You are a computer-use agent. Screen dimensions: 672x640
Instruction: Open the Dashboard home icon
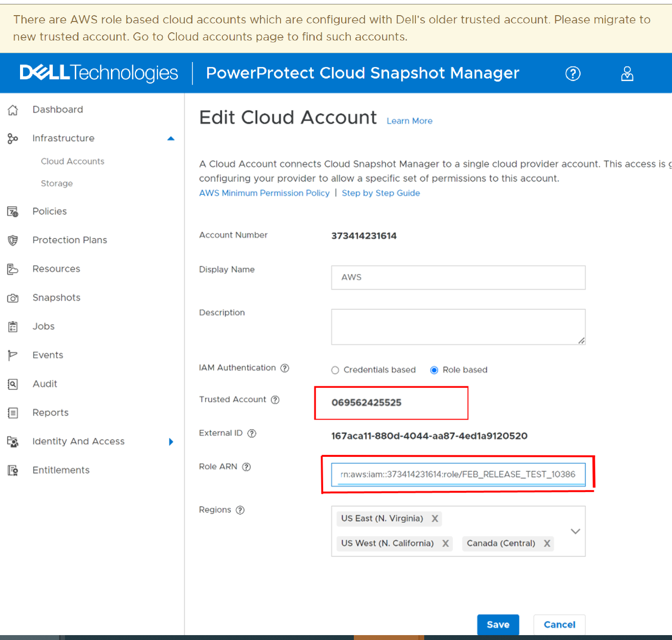[13, 109]
